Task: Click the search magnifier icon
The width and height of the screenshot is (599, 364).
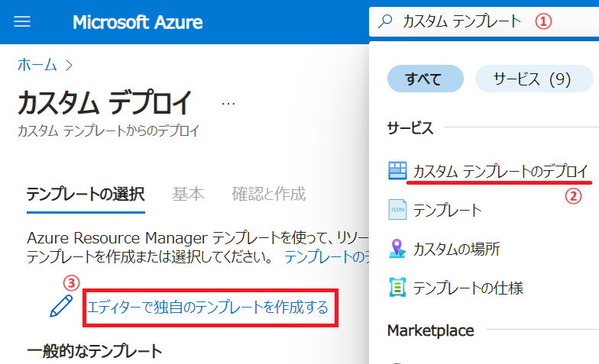Action: [385, 21]
